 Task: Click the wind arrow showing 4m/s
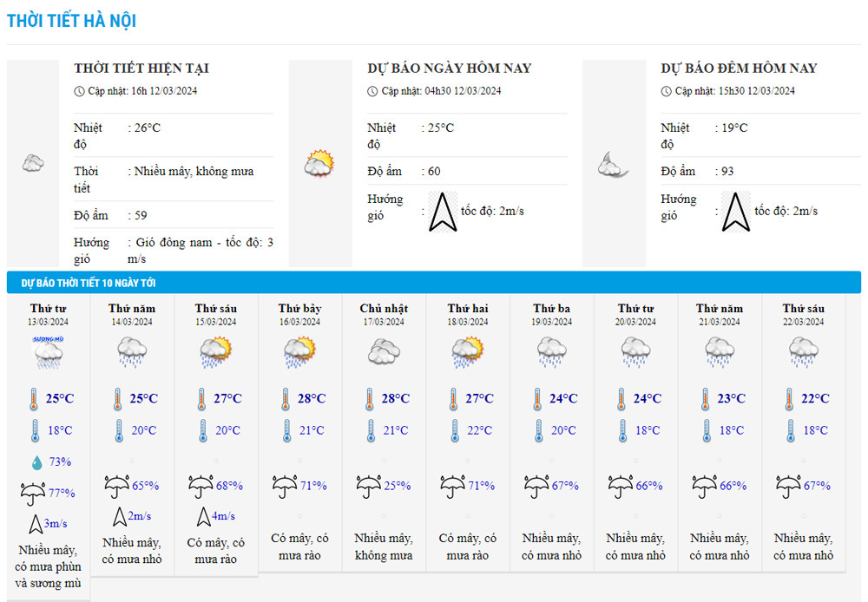[x=201, y=516]
